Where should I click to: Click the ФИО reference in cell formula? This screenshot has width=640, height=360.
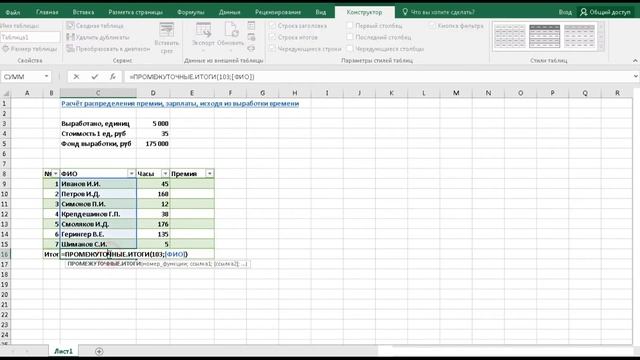point(176,254)
